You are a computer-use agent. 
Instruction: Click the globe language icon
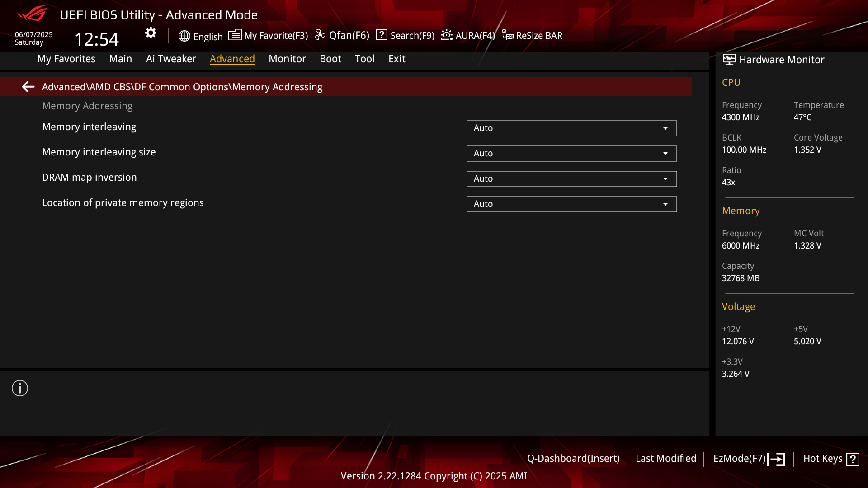pyautogui.click(x=184, y=36)
